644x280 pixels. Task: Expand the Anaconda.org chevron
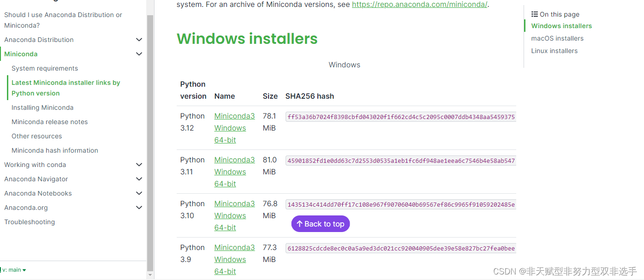tap(139, 208)
